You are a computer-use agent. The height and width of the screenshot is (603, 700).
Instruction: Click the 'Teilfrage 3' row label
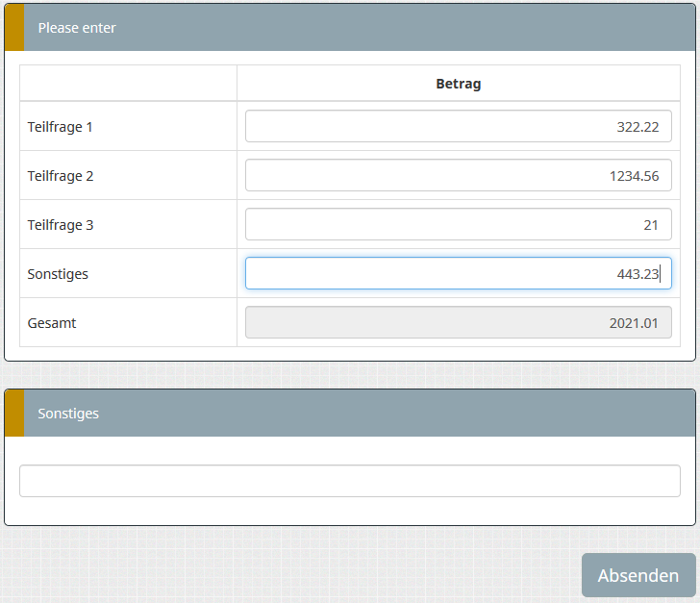click(61, 225)
